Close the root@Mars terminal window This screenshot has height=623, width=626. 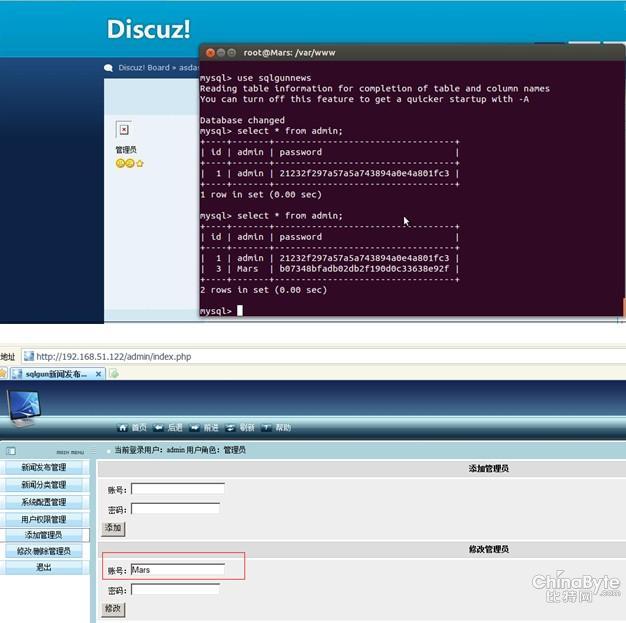(x=210, y=53)
